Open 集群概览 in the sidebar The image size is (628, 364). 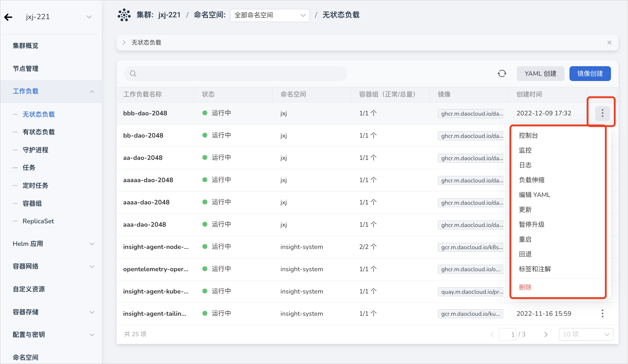pyautogui.click(x=26, y=46)
